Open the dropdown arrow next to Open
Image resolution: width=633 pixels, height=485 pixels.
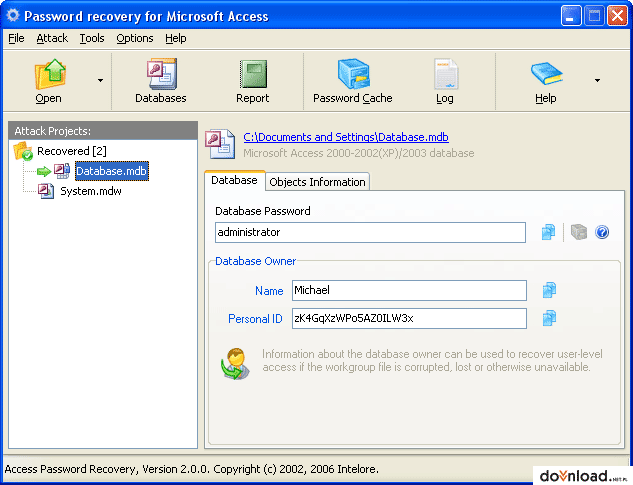coord(101,80)
